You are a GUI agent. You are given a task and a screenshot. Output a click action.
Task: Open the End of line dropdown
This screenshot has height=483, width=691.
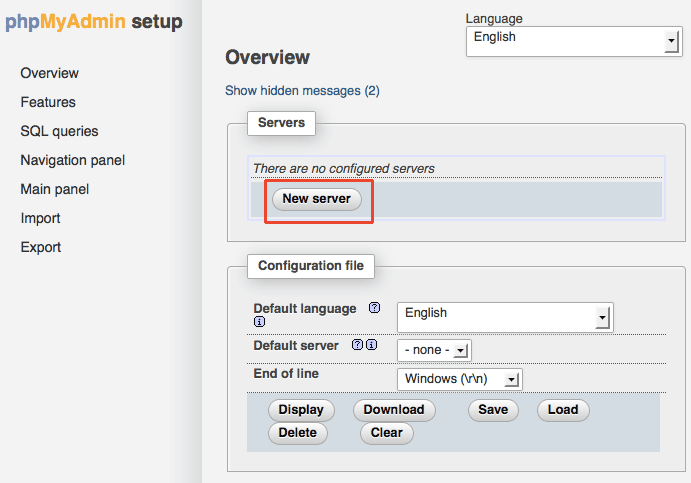coord(460,379)
